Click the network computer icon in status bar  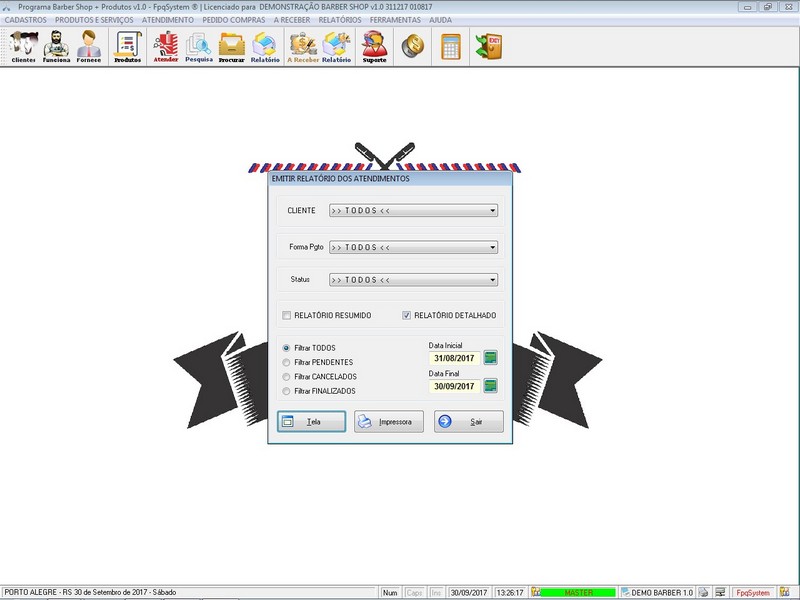720,592
